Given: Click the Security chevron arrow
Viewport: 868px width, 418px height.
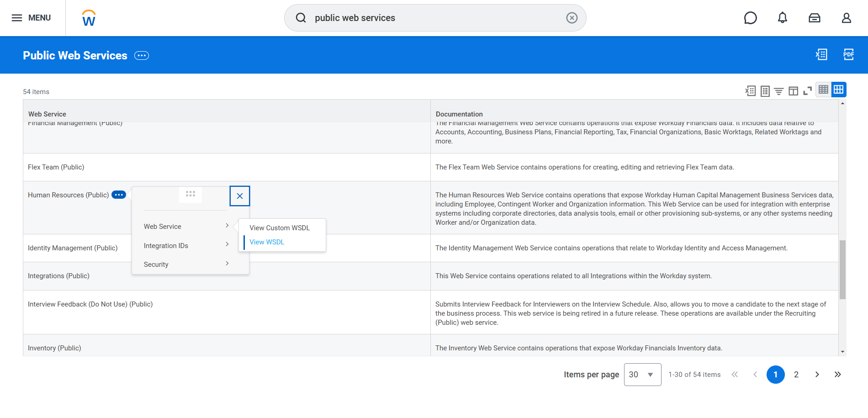Looking at the screenshot, I should click(227, 263).
